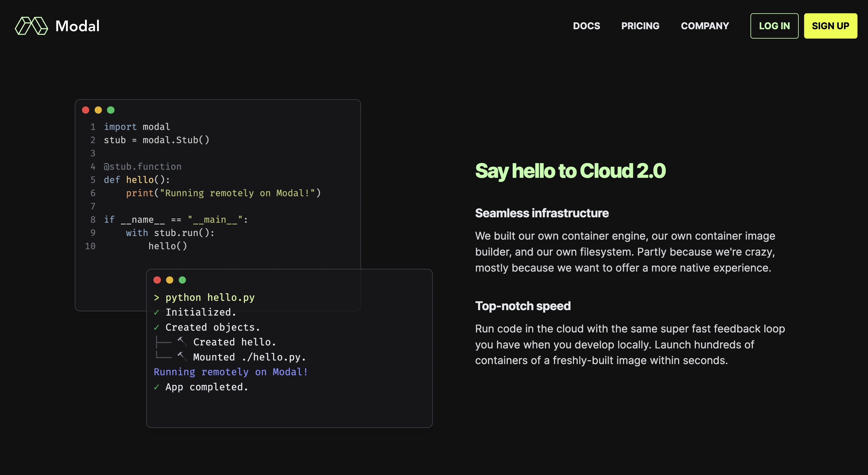This screenshot has height=475, width=868.
Task: Click the 'import modal' code line
Action: [137, 127]
